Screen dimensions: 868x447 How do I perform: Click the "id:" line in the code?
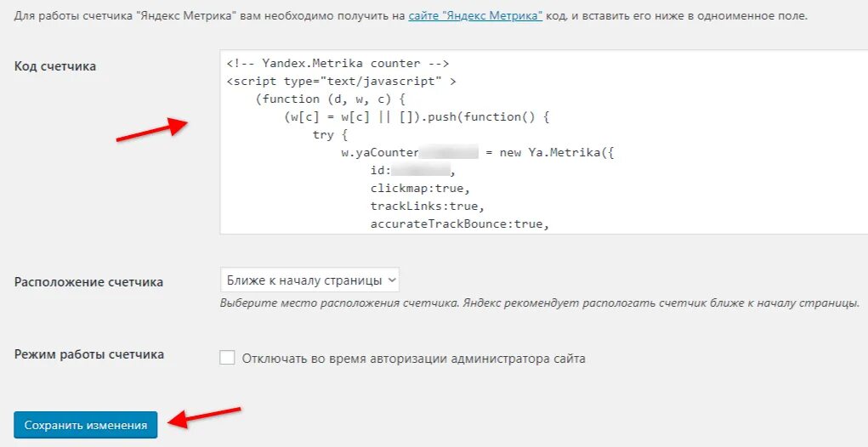click(x=412, y=171)
